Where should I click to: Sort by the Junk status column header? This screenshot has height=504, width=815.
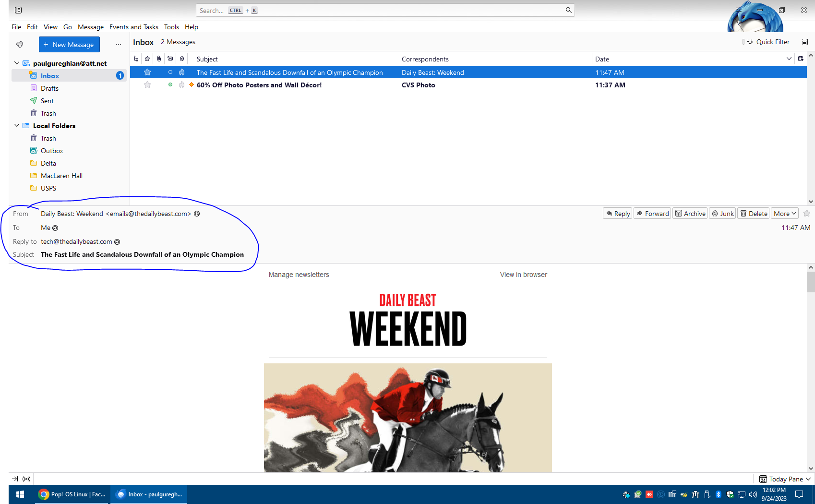182,59
